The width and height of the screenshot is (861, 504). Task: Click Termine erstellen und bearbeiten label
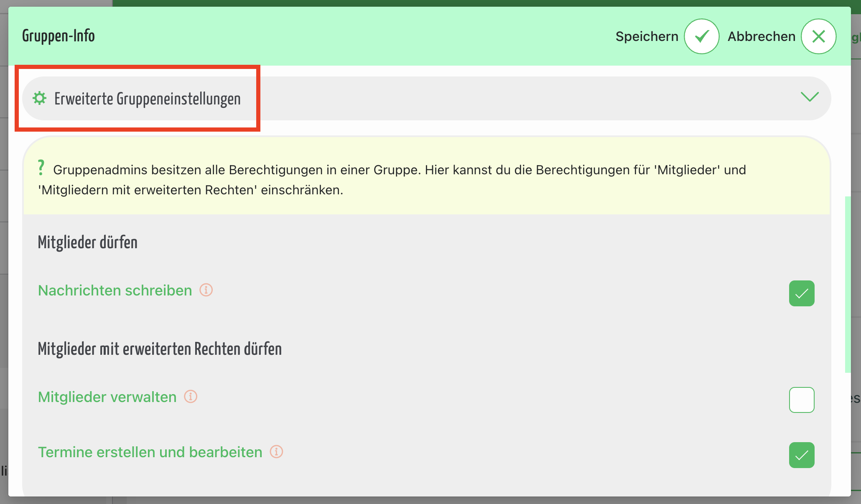[150, 452]
